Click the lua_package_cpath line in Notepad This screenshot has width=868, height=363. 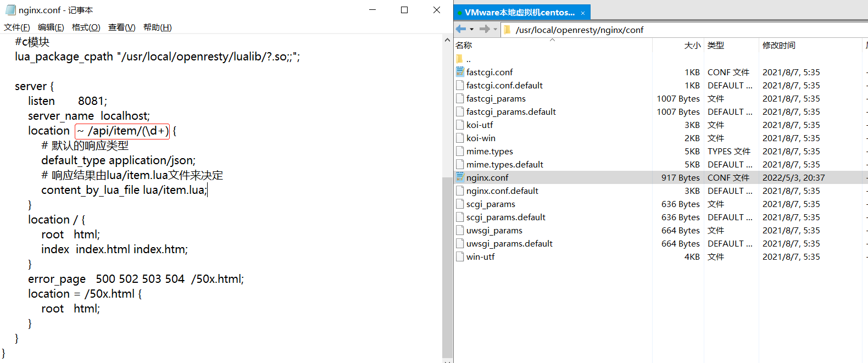pos(158,57)
